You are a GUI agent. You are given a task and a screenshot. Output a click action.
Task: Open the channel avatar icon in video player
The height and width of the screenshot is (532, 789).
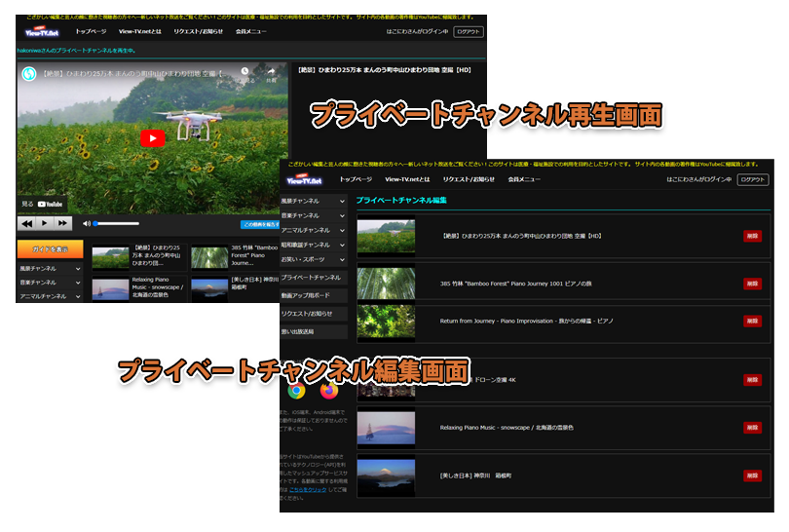pyautogui.click(x=29, y=74)
